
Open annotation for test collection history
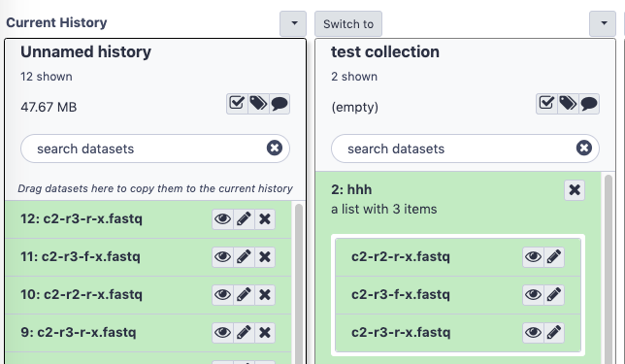pos(589,104)
